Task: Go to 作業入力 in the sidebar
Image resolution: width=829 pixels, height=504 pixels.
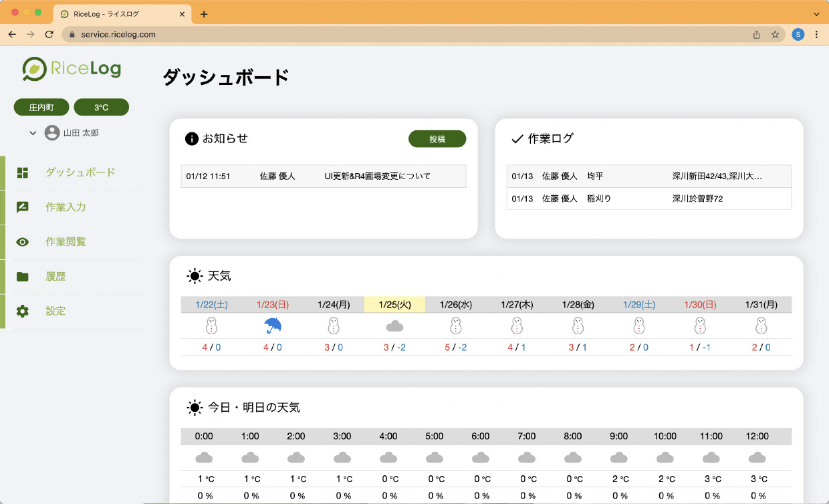Action: (x=73, y=207)
